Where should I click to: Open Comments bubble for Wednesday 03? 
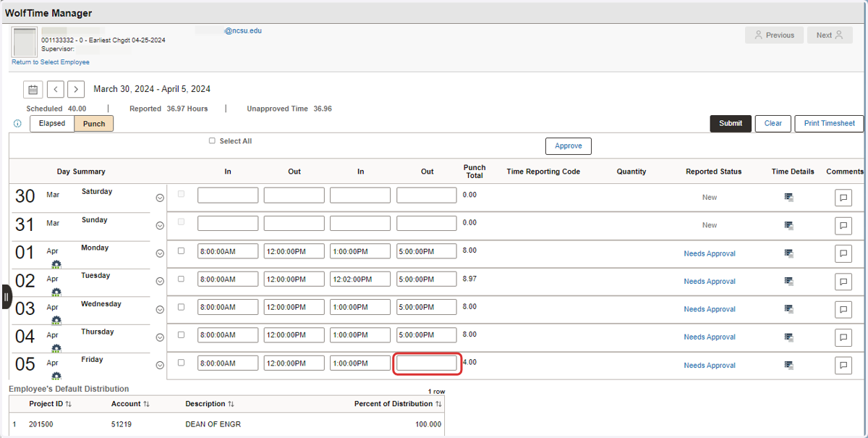pos(843,309)
